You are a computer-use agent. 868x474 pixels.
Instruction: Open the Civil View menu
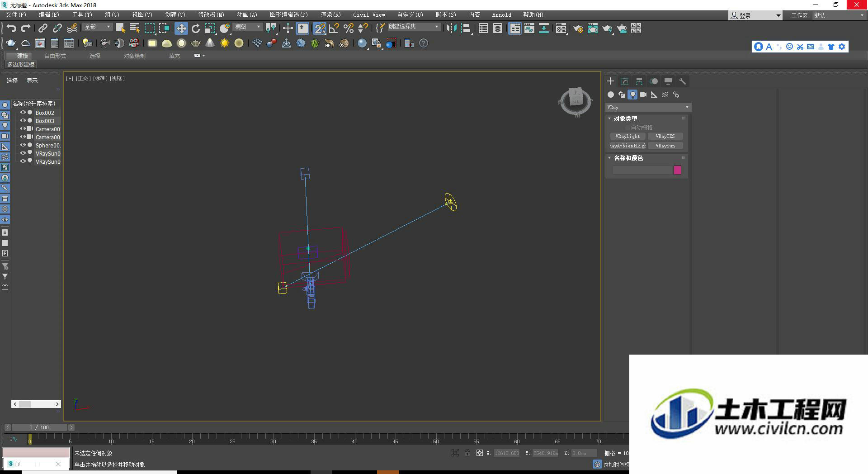point(369,15)
